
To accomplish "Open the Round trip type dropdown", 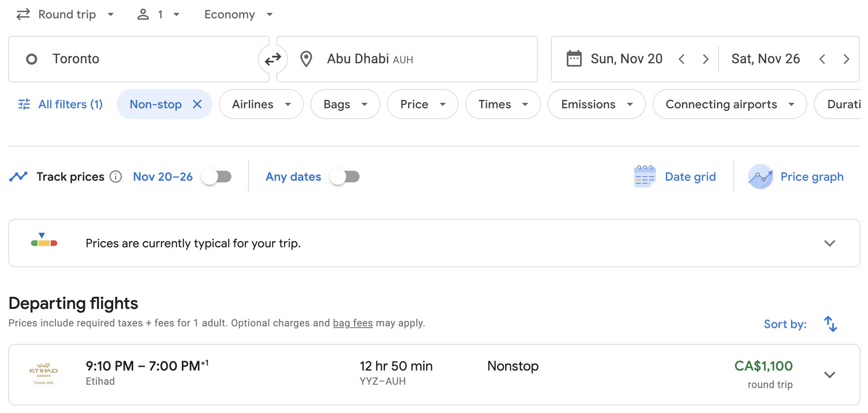I will pos(65,15).
